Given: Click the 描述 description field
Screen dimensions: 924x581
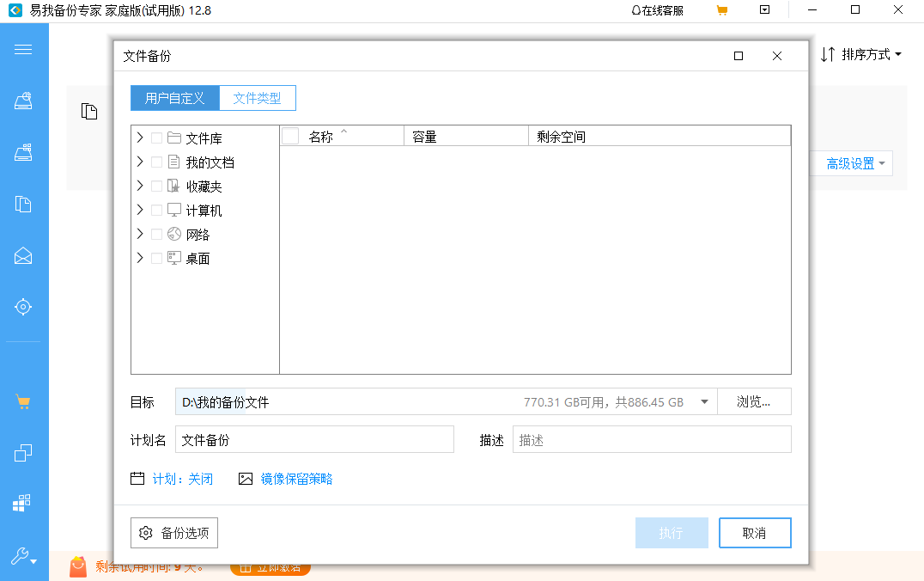Looking at the screenshot, I should coord(652,439).
